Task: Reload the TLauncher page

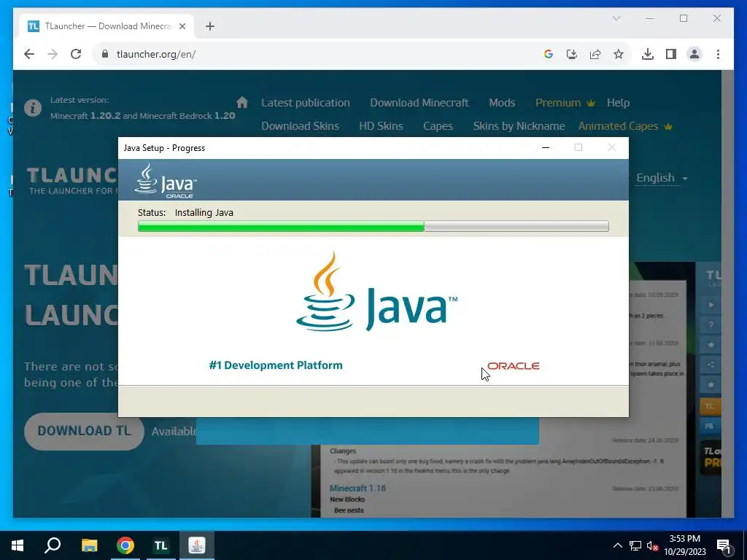Action: click(x=76, y=54)
